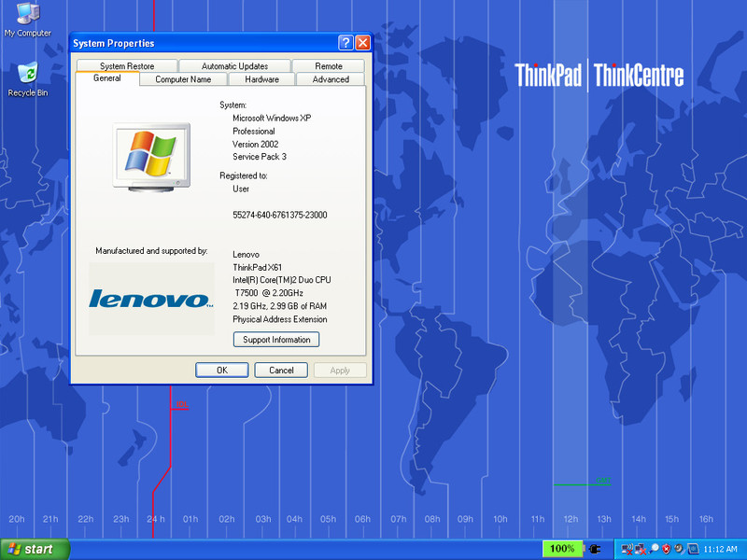747x560 pixels.
Task: Open the red security shield alert icon
Action: (667, 549)
